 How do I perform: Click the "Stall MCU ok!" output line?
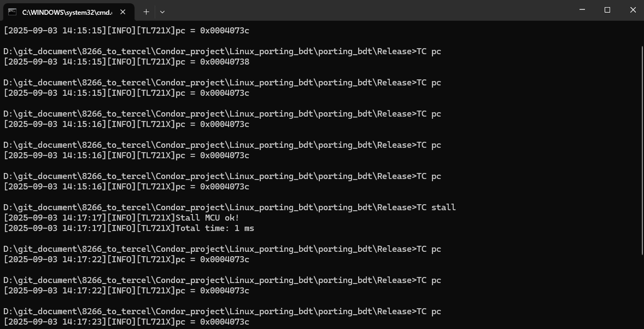tap(207, 218)
